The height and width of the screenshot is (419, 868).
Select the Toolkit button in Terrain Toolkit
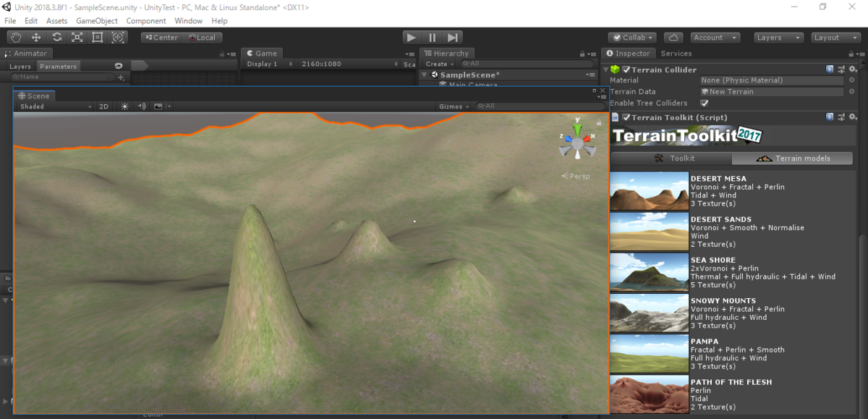(x=672, y=158)
